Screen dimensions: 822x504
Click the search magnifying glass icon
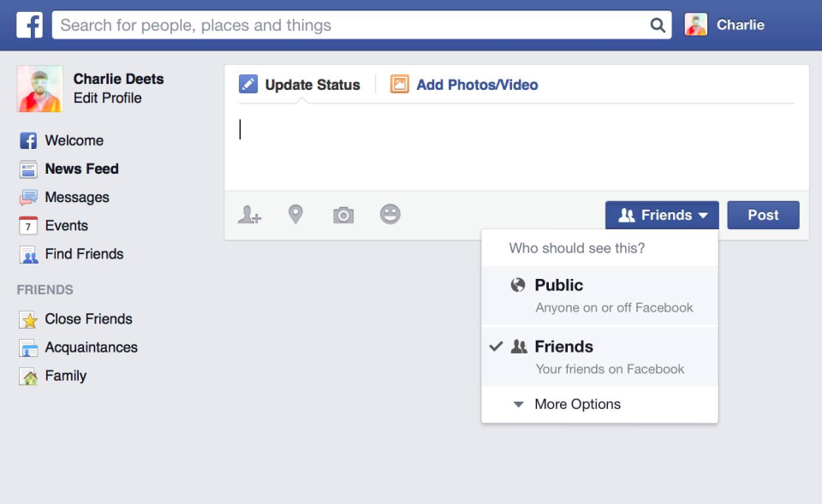pyautogui.click(x=657, y=26)
